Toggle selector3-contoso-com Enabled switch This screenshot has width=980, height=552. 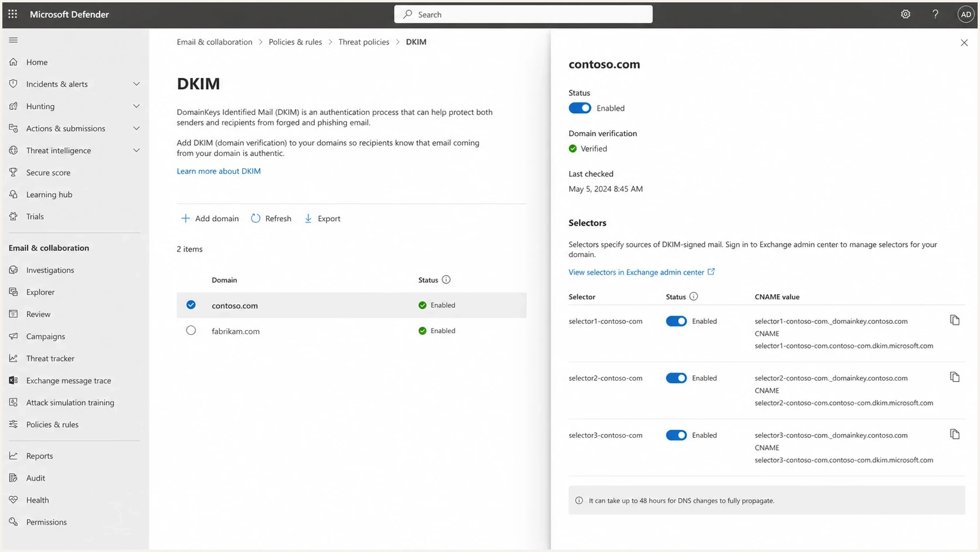pyautogui.click(x=676, y=435)
